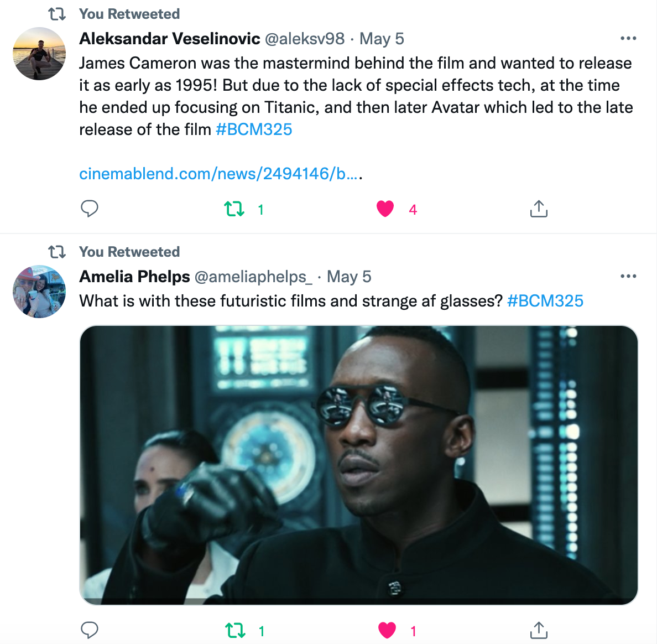Undo retweet of Amelia Phelps's tweet

pos(236,630)
